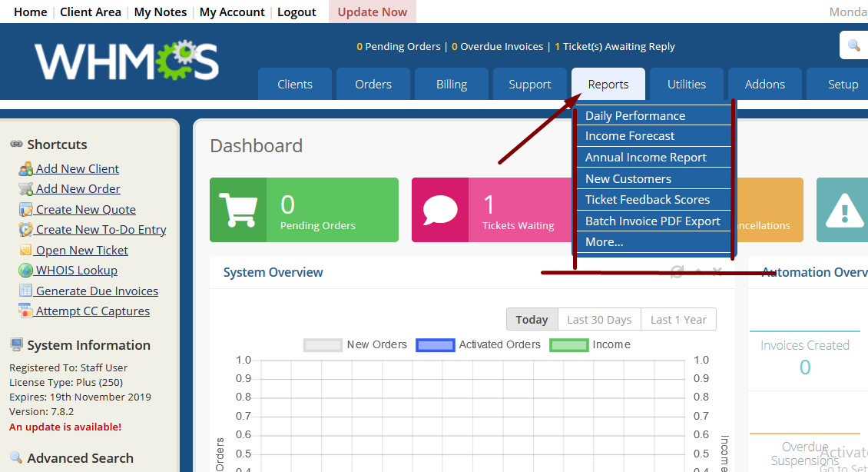Viewport: 868px width, 472px height.
Task: Click the WHOIS Lookup globe icon
Action: tap(25, 271)
